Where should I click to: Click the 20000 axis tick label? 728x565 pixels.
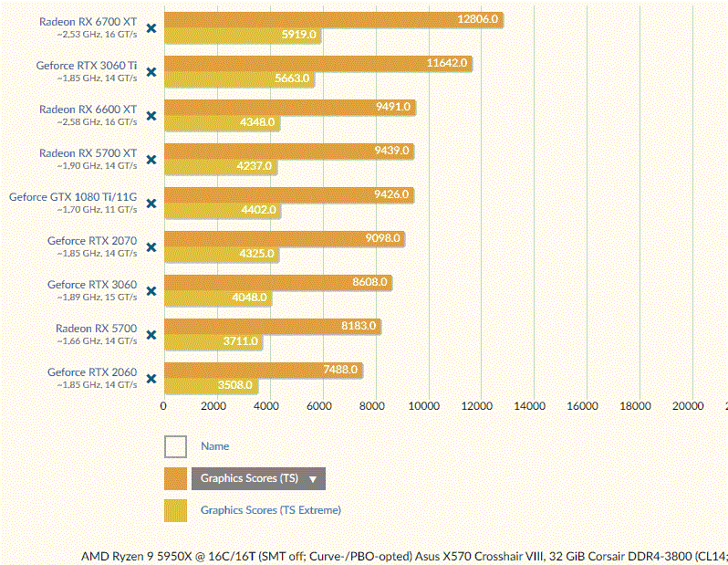click(688, 406)
